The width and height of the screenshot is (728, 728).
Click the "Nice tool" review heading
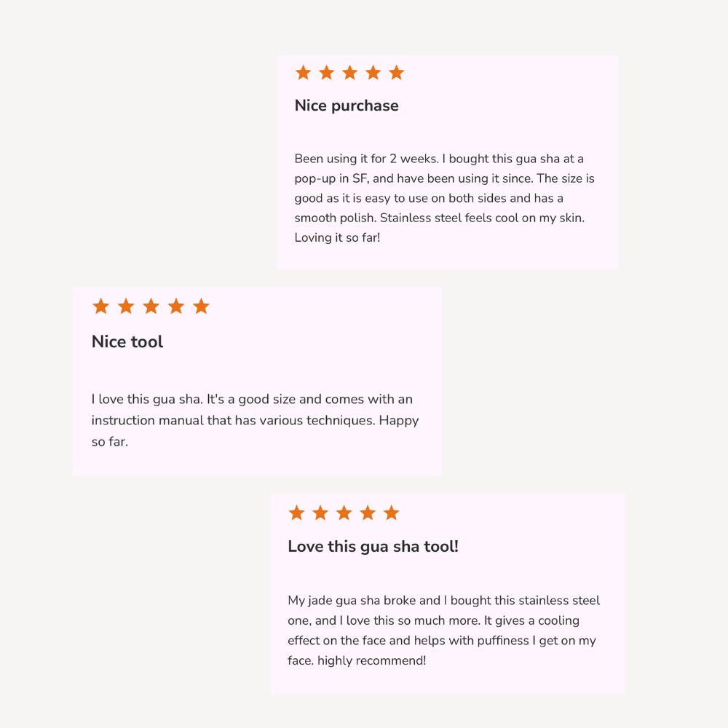[127, 342]
